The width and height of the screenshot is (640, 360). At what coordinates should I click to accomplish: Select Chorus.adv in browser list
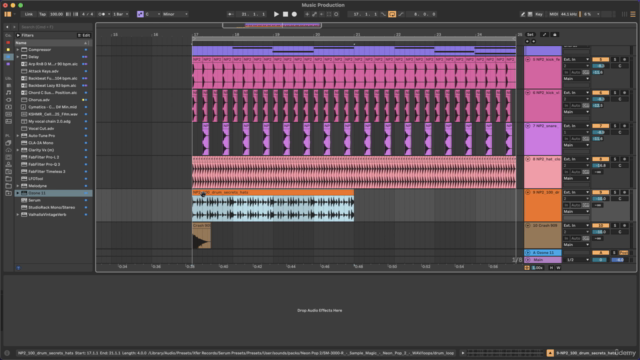[x=39, y=100]
